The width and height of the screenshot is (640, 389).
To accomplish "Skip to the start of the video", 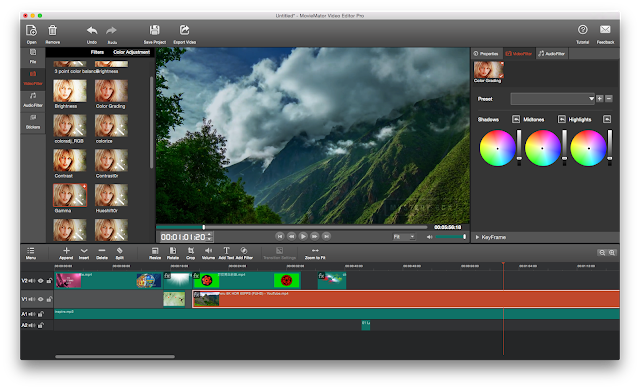I will click(x=280, y=236).
